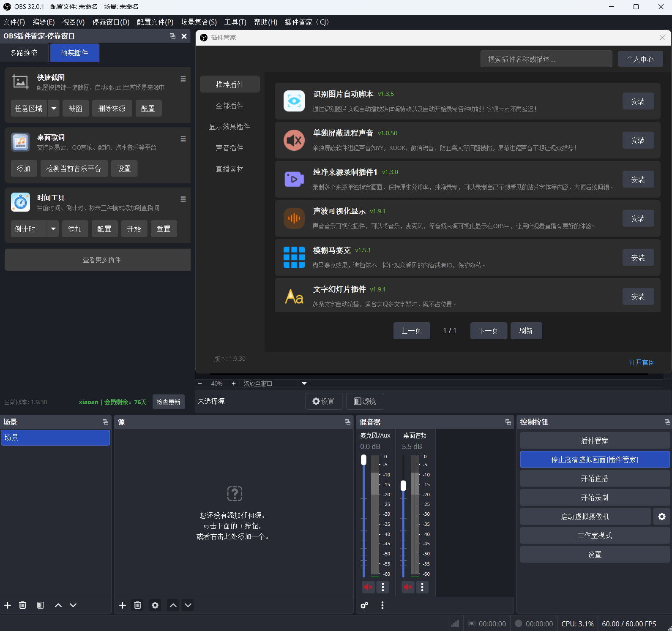Switch to the 多路推流 tab
The height and width of the screenshot is (631, 672).
pyautogui.click(x=24, y=53)
